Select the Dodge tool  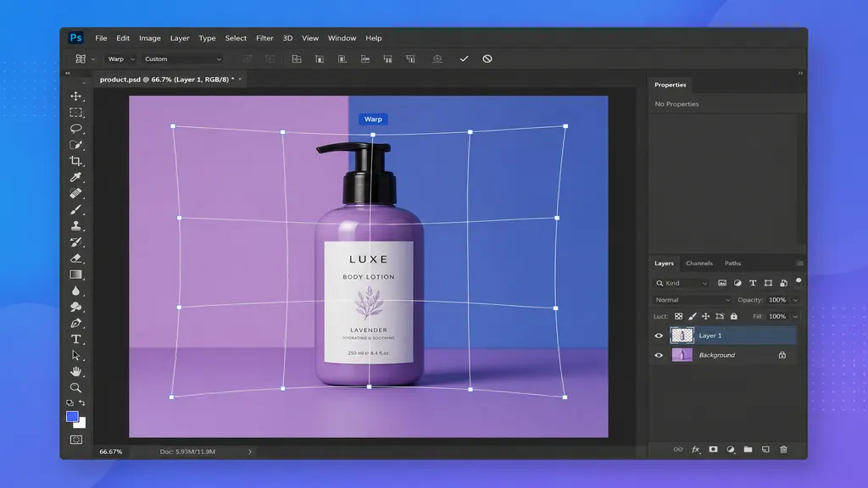[75, 307]
